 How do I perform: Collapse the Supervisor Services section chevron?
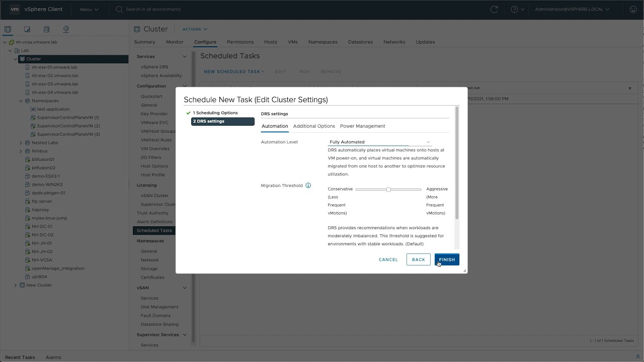(x=185, y=335)
